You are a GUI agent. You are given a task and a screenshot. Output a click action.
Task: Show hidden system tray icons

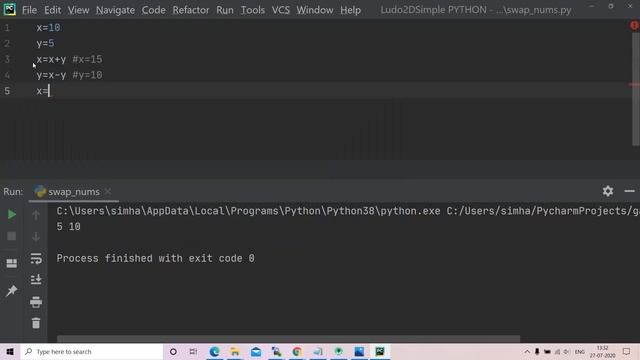(527, 351)
